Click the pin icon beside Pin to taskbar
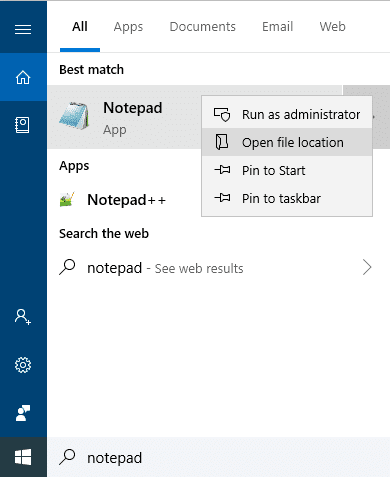Viewport: 390px width, 478px height. pos(222,198)
